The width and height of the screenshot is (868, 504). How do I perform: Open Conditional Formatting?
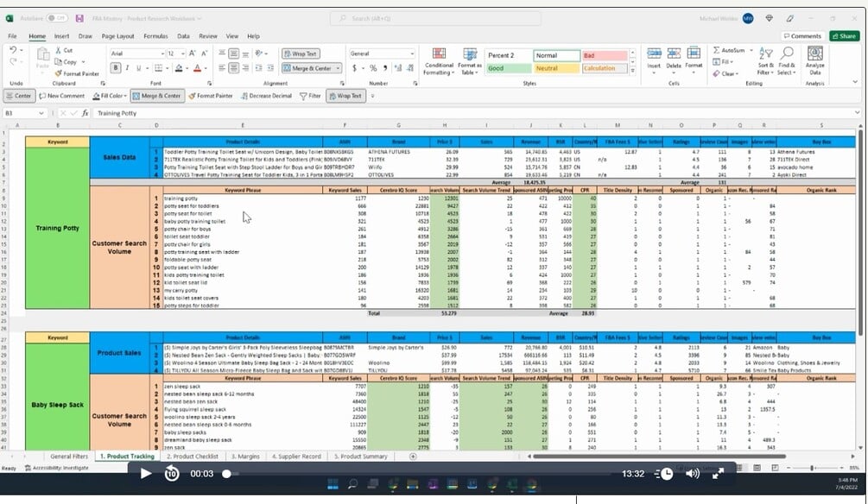click(x=439, y=61)
